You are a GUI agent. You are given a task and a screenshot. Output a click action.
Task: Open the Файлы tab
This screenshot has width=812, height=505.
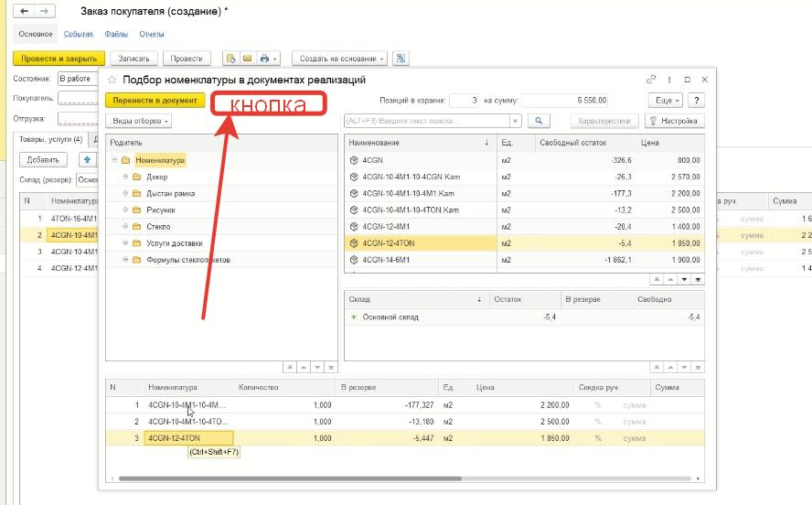(116, 34)
